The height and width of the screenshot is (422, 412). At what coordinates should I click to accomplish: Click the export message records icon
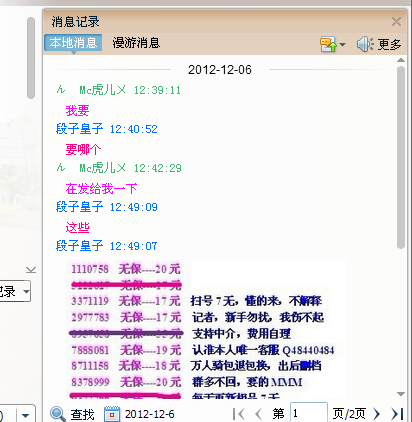[x=328, y=44]
